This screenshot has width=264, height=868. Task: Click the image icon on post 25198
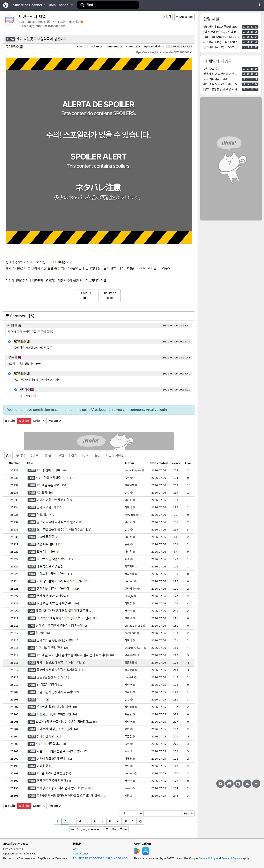coord(39,773)
